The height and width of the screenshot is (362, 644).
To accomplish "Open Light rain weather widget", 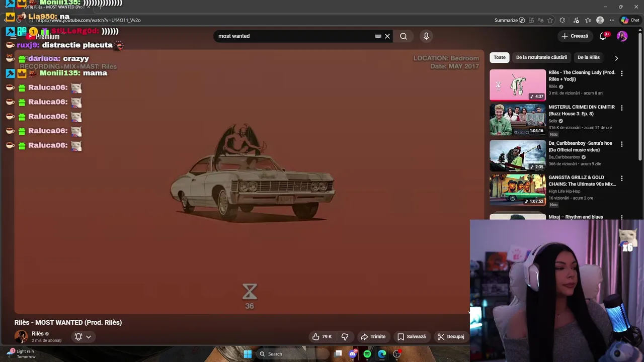I will point(21,354).
